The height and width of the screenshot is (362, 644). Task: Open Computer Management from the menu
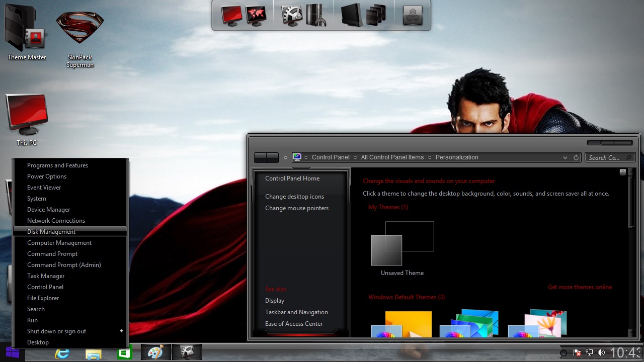click(70, 243)
